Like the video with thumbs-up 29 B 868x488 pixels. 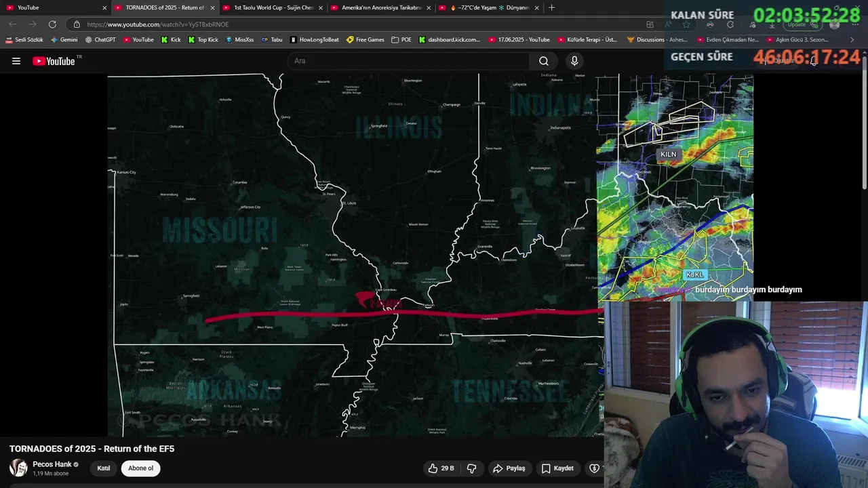pos(441,468)
